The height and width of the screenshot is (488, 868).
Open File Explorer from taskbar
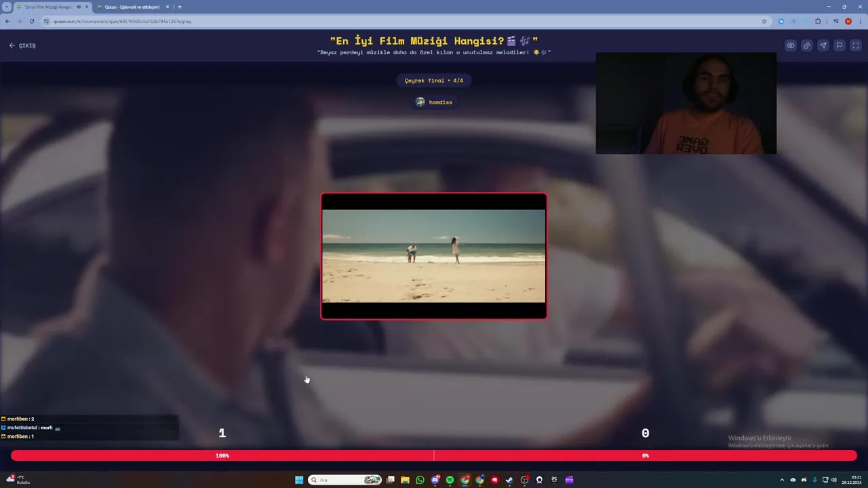[405, 480]
